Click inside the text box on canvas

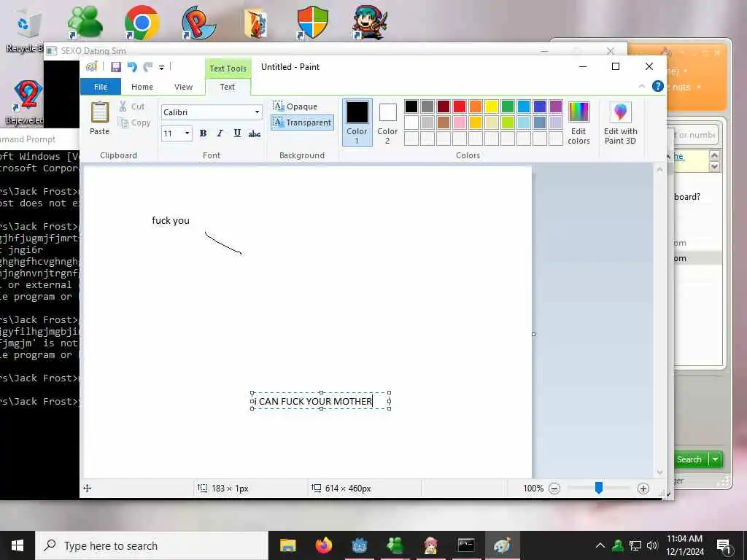321,401
